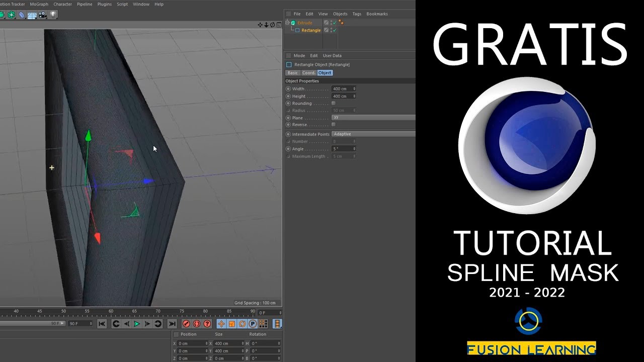Viewport: 644px width, 362px height.
Task: Open the Object Manager Tags menu
Action: pos(357,14)
